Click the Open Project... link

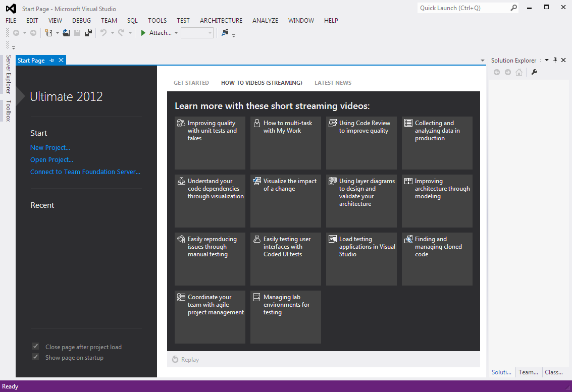click(51, 159)
